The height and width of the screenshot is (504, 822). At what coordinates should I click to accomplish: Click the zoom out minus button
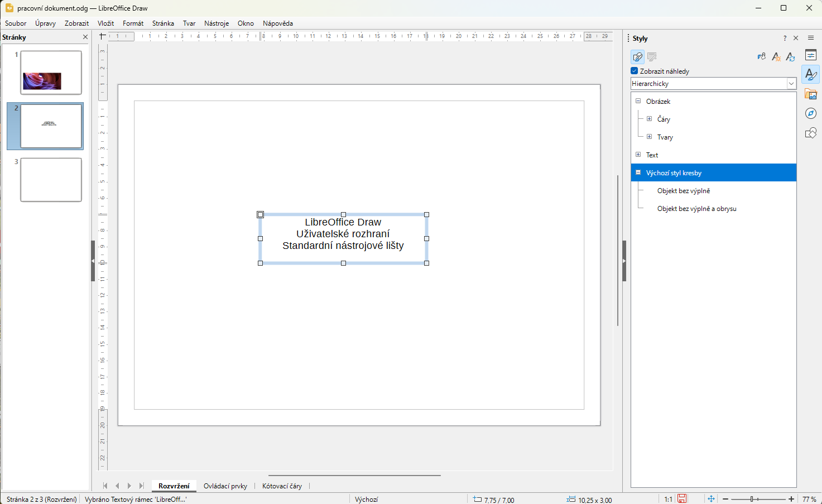725,499
